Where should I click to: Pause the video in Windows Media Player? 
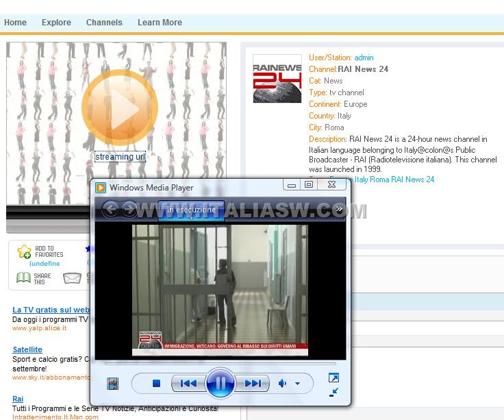(220, 383)
